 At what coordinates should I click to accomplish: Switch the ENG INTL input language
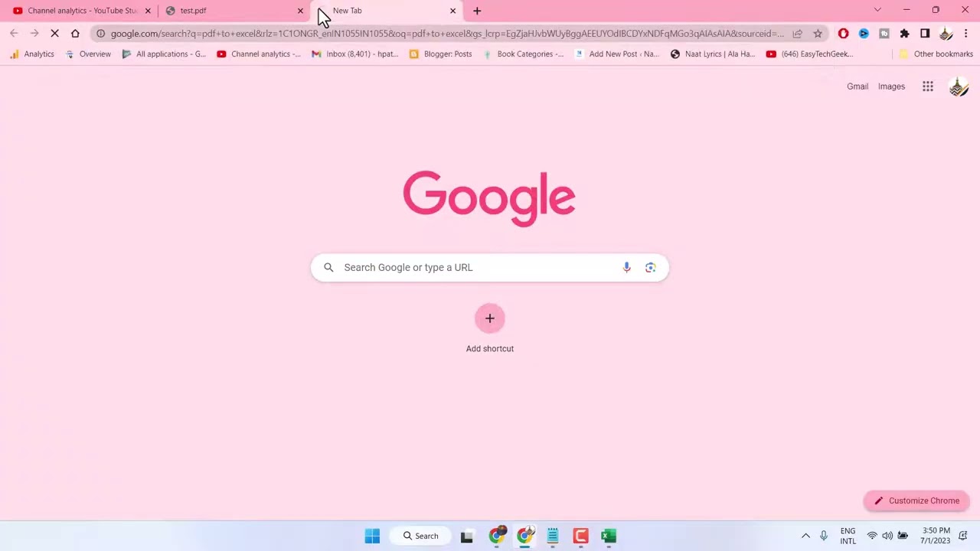(x=848, y=536)
